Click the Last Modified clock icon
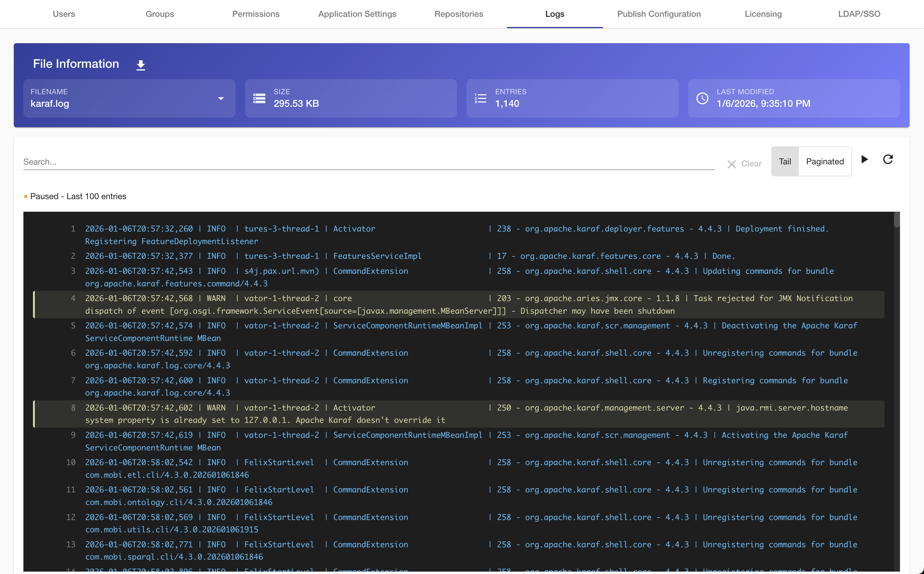The image size is (924, 574). (x=702, y=98)
